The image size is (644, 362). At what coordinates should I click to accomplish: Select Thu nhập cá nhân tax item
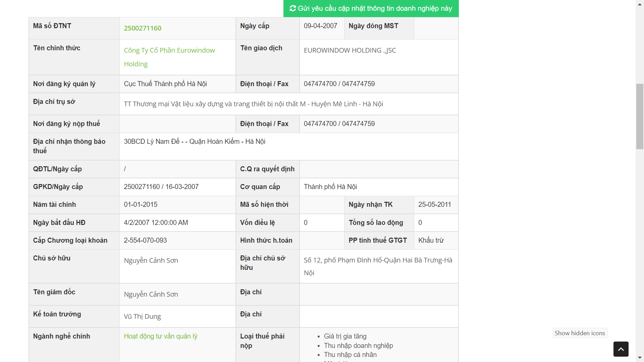[350, 355]
